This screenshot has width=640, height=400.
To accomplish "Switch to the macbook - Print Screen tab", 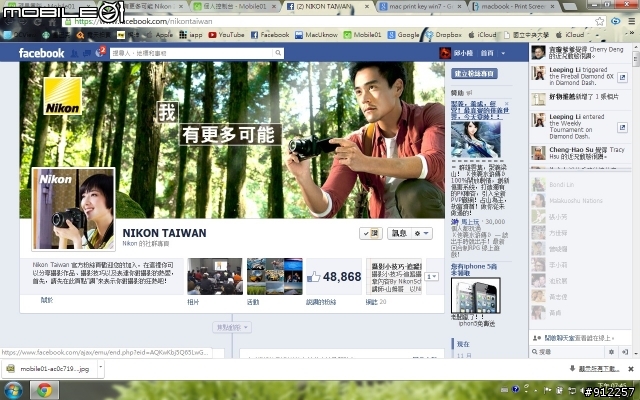I will 512,7.
